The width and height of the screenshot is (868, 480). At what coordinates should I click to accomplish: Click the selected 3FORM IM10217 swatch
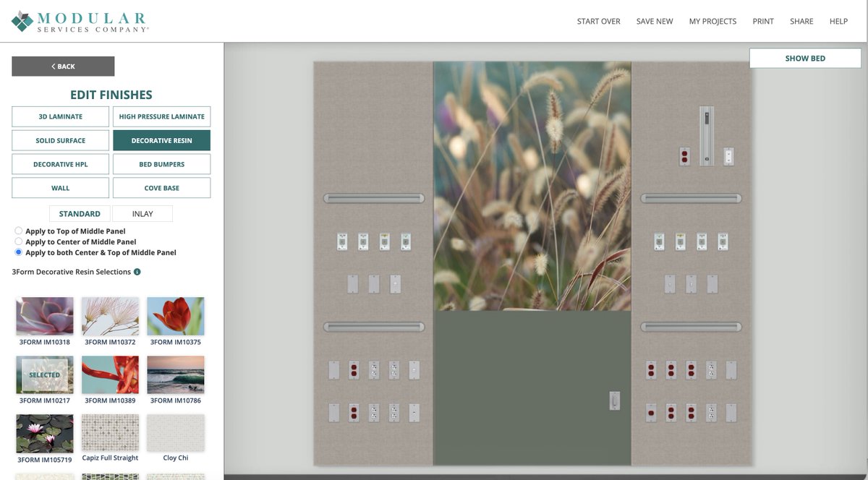pos(45,374)
